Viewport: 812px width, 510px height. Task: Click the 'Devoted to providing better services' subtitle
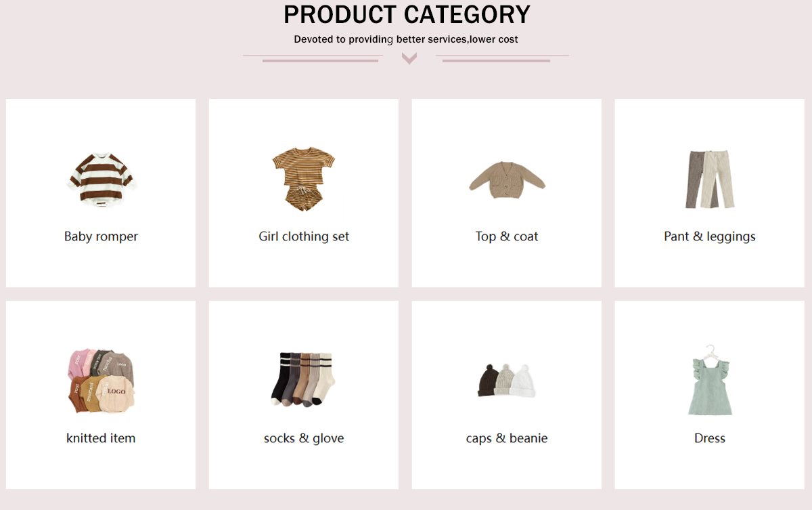point(406,39)
